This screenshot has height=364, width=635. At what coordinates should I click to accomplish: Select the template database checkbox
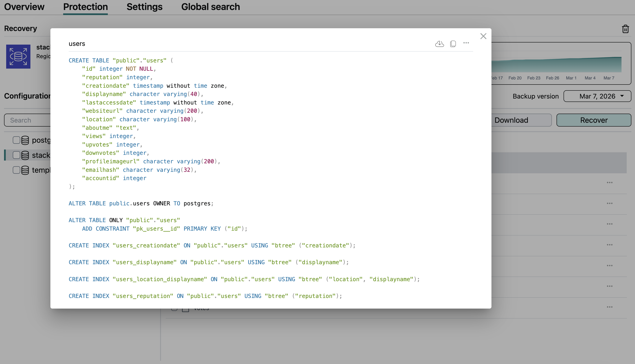16,170
